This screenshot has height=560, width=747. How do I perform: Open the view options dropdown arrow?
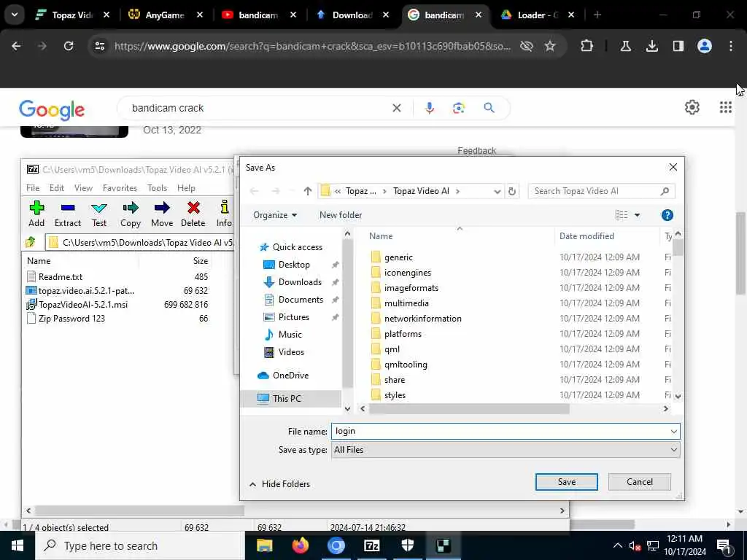(x=637, y=215)
